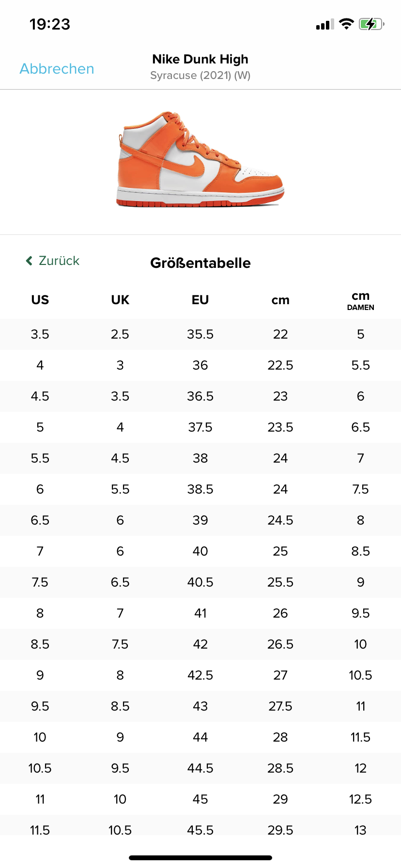
Task: Select EU size 42.5 in the table
Action: tap(200, 675)
